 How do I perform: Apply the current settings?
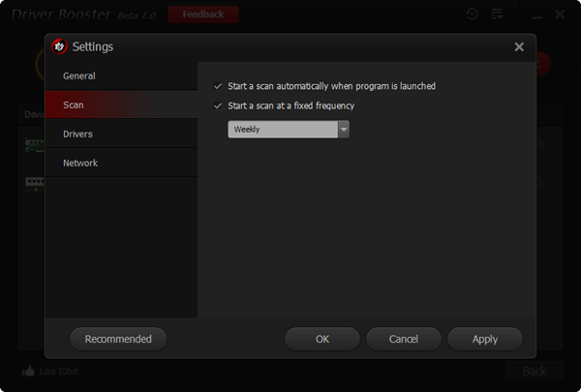(485, 339)
